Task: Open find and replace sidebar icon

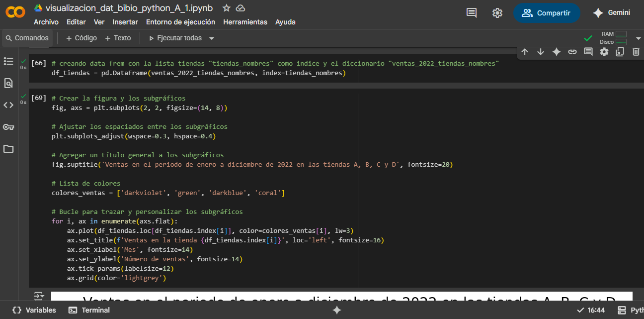Action: (x=8, y=83)
